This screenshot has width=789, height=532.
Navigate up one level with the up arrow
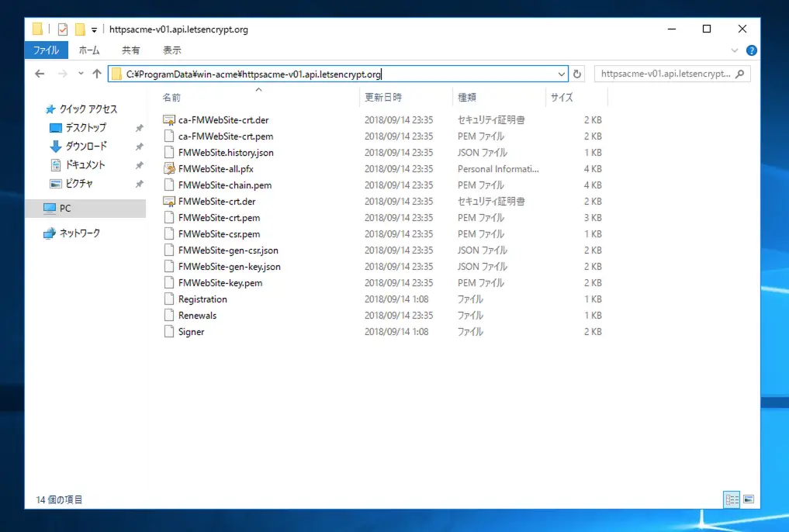pos(96,73)
